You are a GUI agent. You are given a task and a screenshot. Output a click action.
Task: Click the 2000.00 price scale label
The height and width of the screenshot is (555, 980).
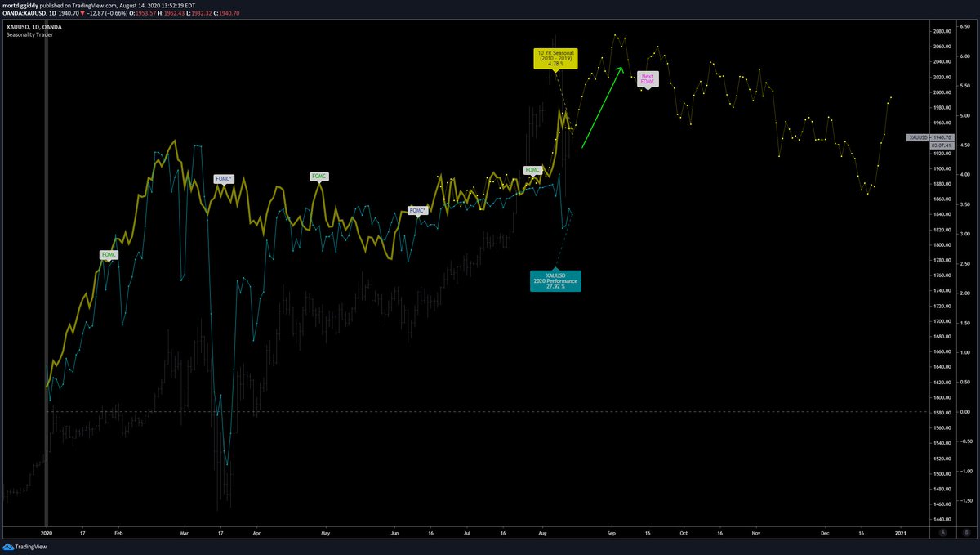click(941, 92)
